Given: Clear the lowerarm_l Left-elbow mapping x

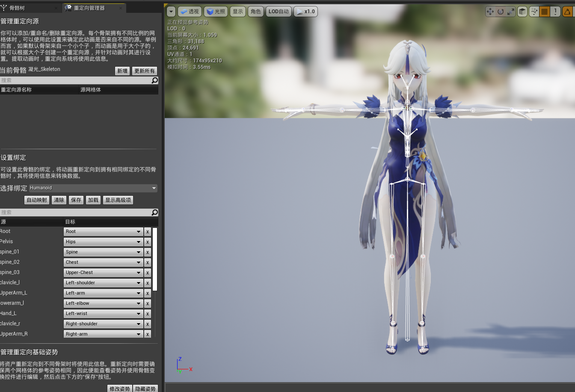Looking at the screenshot, I should point(148,304).
